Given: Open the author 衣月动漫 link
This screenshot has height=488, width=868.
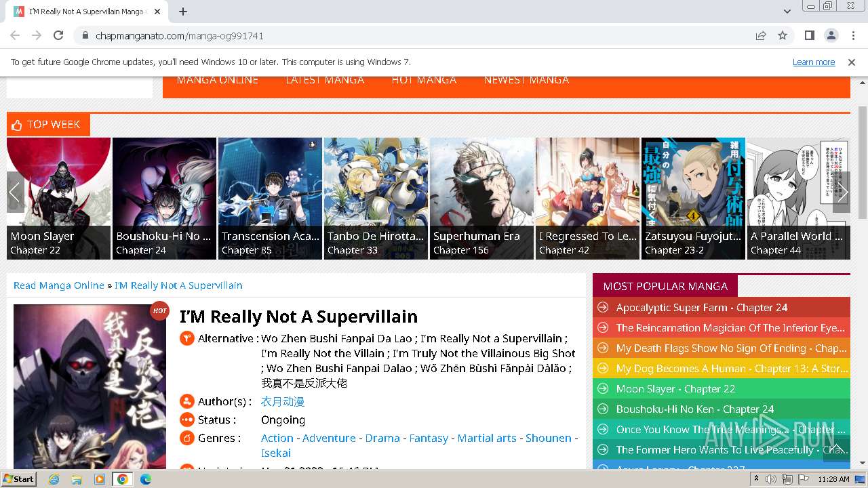Looking at the screenshot, I should 283,402.
